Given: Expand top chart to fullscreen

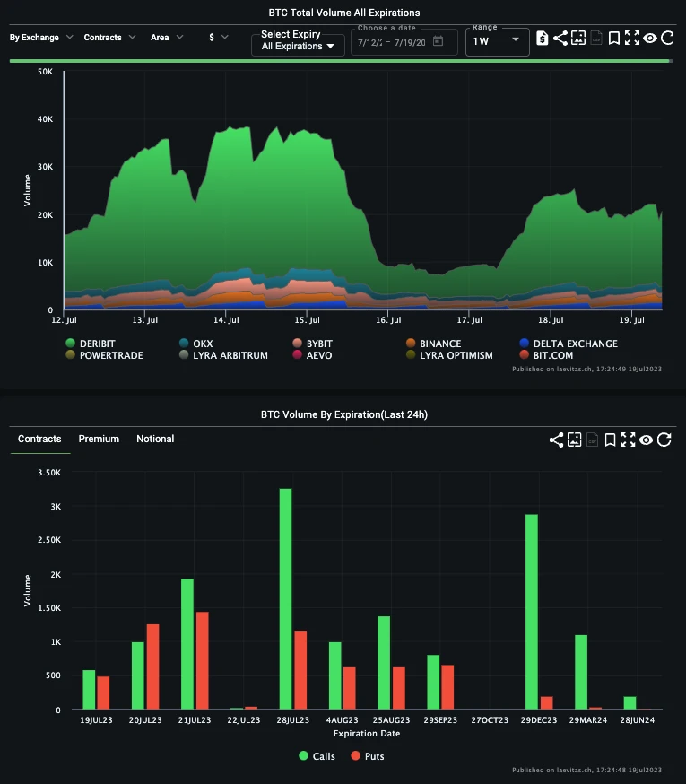Looking at the screenshot, I should [632, 38].
